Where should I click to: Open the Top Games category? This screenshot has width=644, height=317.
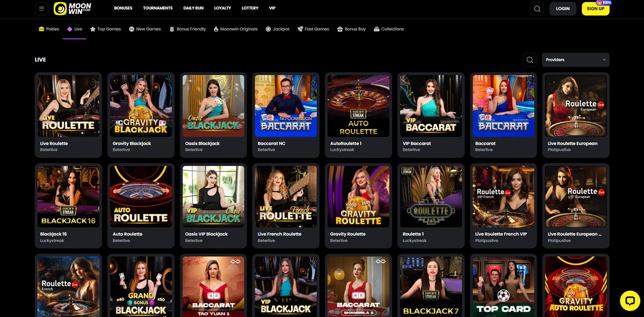pos(105,29)
